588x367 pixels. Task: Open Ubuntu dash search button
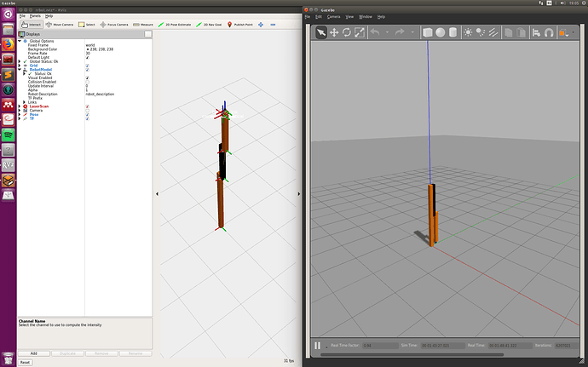[x=9, y=14]
